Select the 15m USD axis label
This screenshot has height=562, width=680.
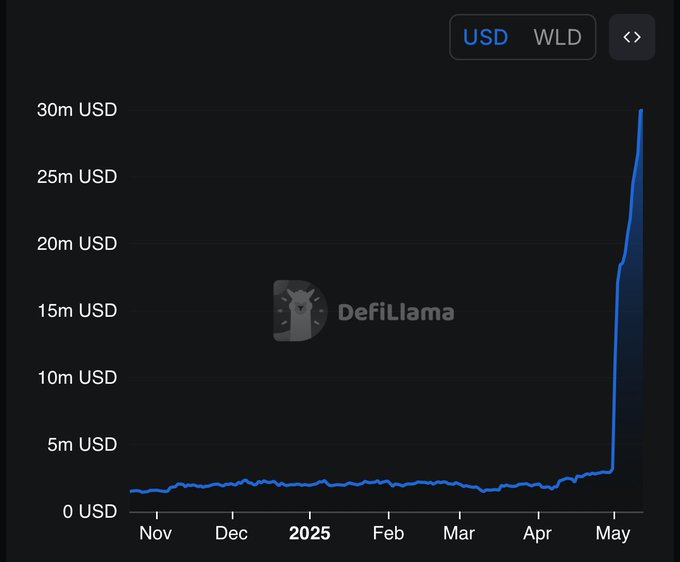(x=77, y=311)
